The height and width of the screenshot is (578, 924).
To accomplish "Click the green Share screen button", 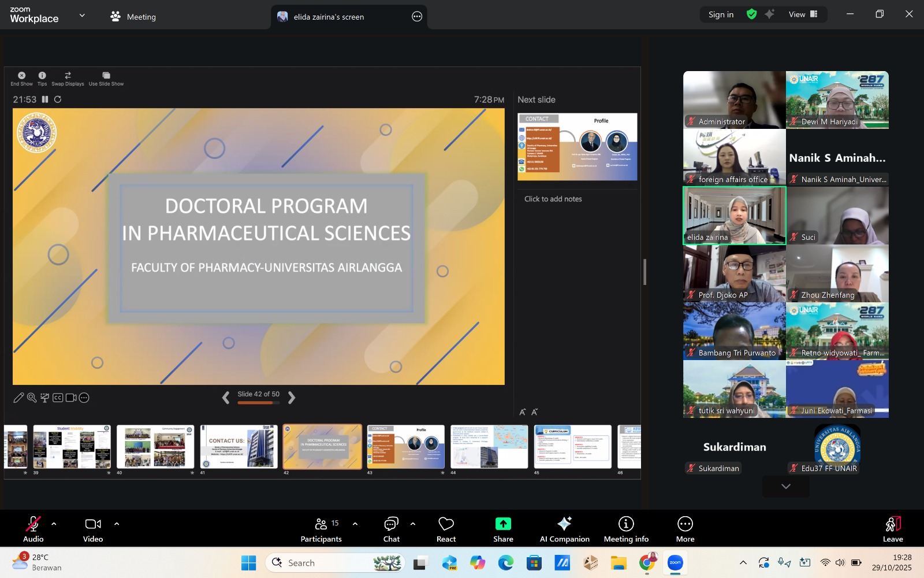I will [503, 529].
